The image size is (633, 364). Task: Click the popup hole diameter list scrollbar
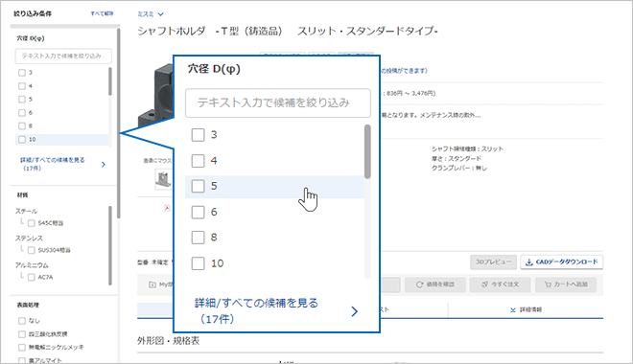[367, 151]
